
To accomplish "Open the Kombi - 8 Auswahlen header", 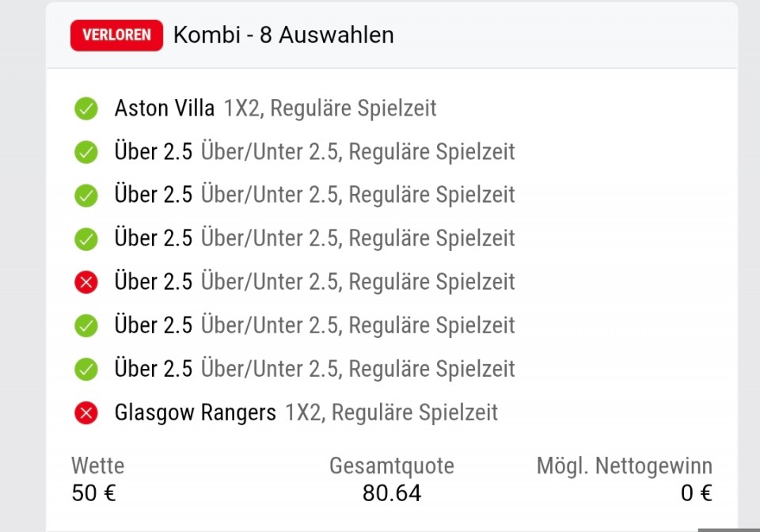I will point(283,36).
